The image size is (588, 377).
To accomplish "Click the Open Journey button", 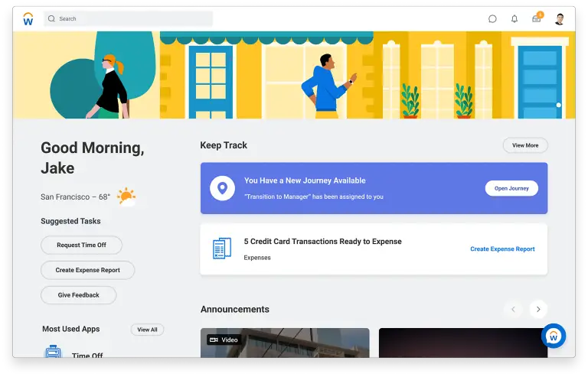I will [x=511, y=188].
